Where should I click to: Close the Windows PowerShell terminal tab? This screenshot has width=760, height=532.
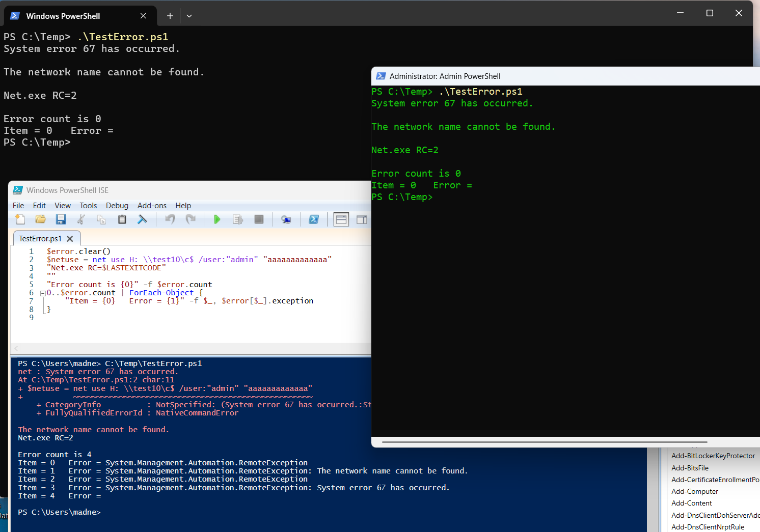[143, 16]
